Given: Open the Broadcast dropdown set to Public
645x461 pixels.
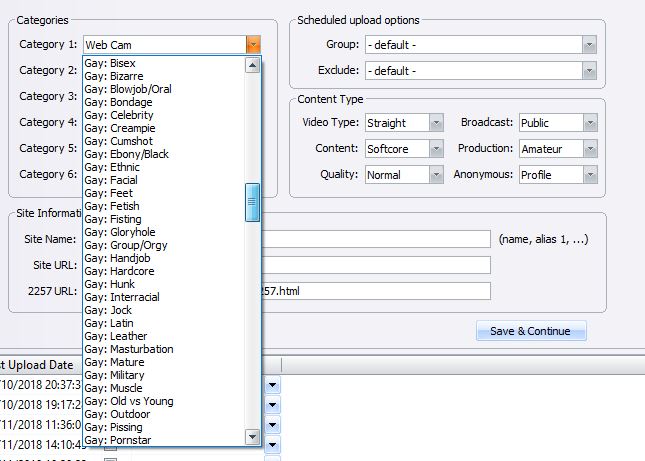Looking at the screenshot, I should (589, 123).
